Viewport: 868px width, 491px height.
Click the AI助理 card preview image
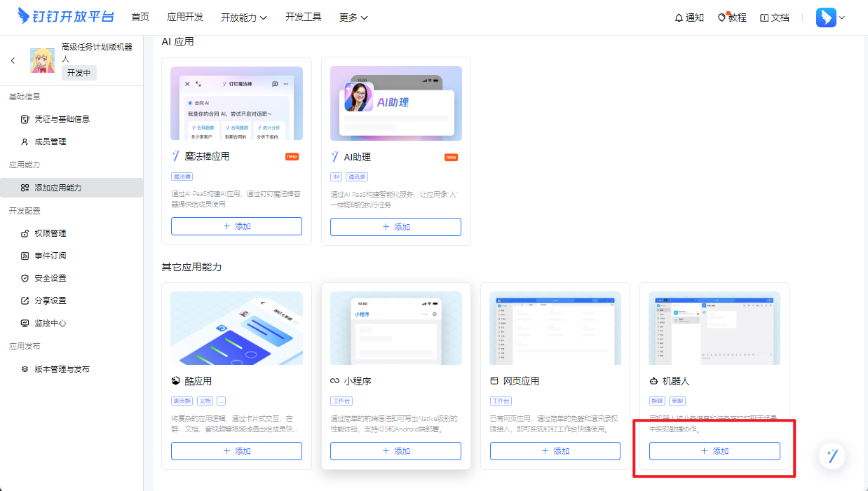tap(396, 103)
